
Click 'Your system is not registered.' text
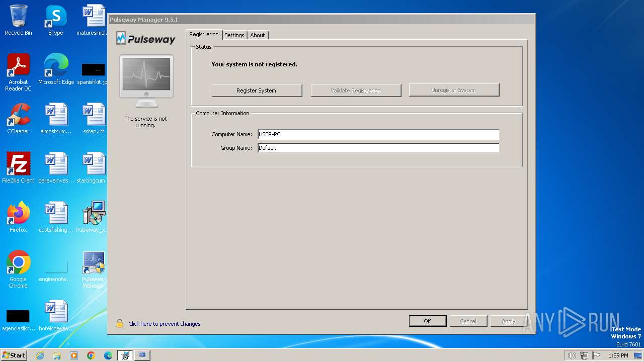[254, 64]
